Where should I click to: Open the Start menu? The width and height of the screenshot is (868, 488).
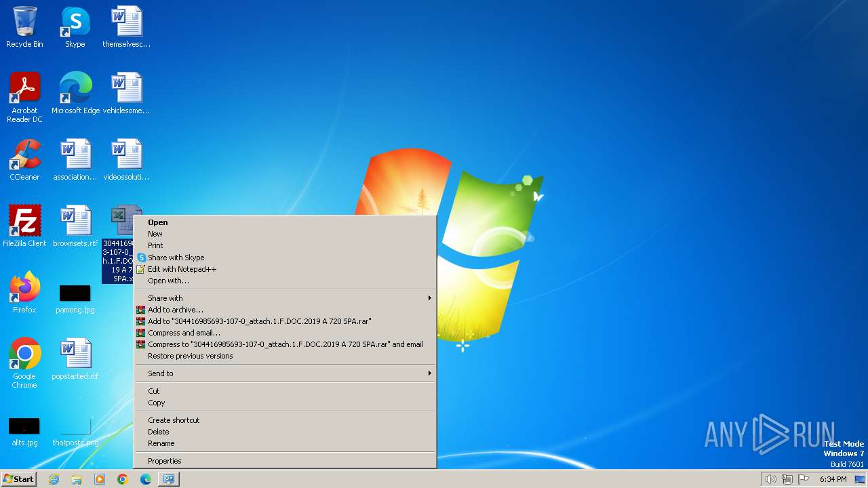click(x=18, y=479)
